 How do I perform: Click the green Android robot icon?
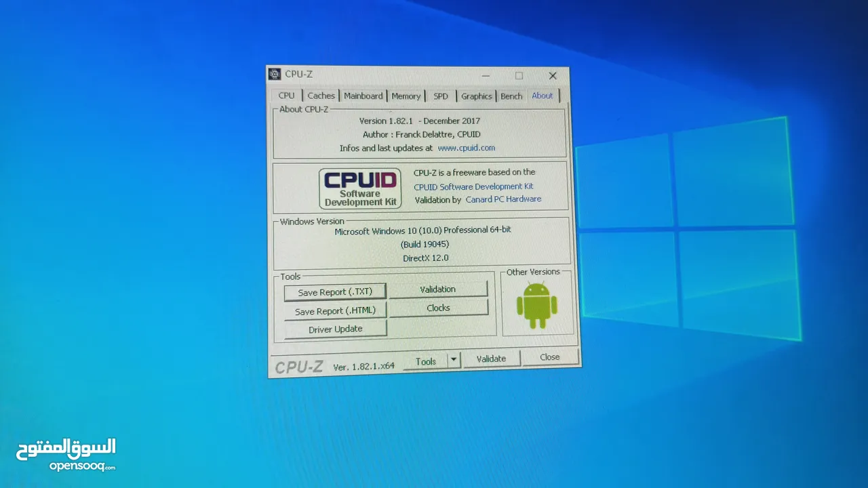pos(536,305)
